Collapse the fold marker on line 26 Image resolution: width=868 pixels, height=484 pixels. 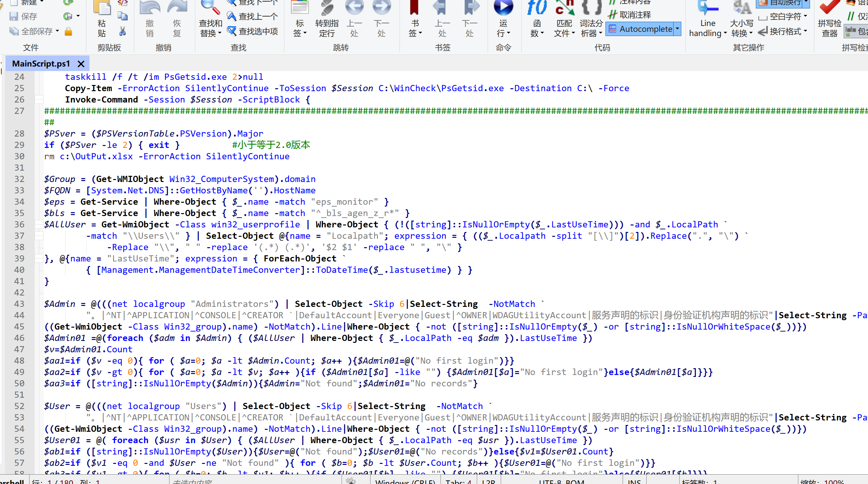[39, 100]
